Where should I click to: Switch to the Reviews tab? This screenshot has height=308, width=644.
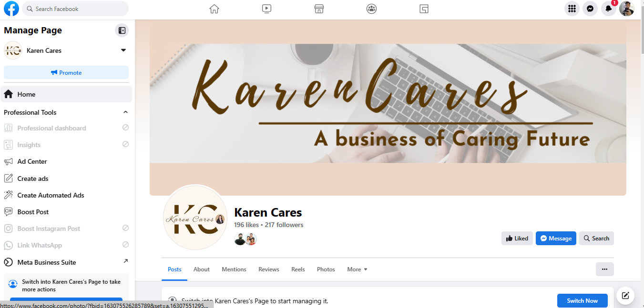pyautogui.click(x=269, y=269)
